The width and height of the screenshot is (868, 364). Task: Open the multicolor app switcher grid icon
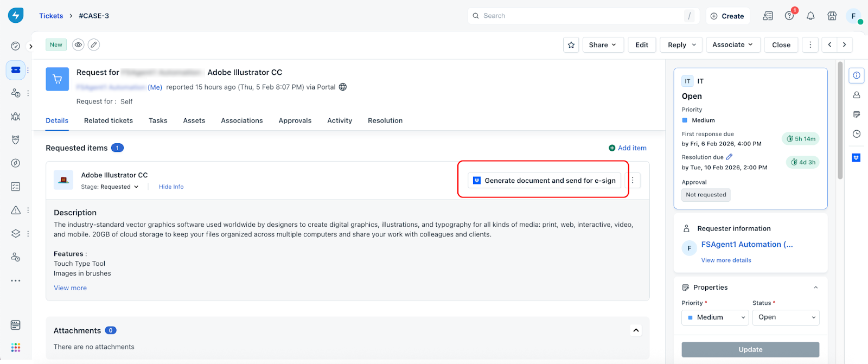click(16, 347)
